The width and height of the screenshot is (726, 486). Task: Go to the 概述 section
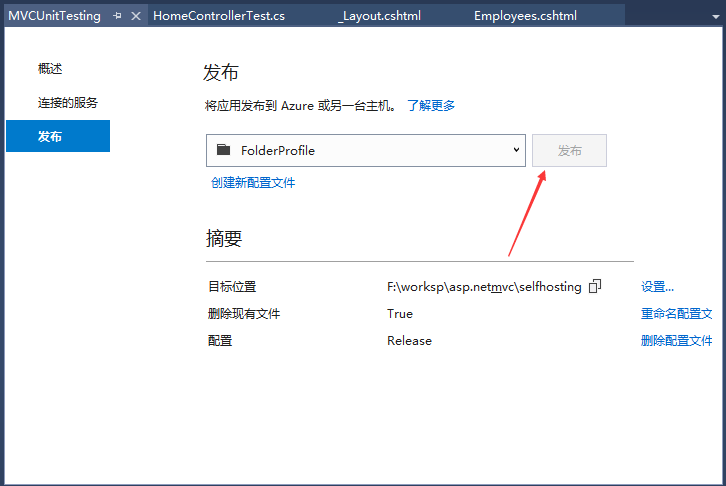50,69
